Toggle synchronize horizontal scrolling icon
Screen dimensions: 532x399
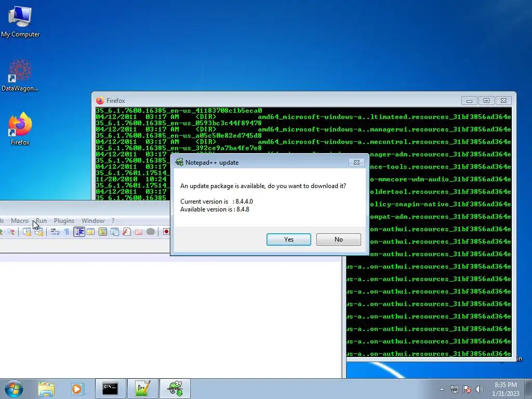point(38,232)
